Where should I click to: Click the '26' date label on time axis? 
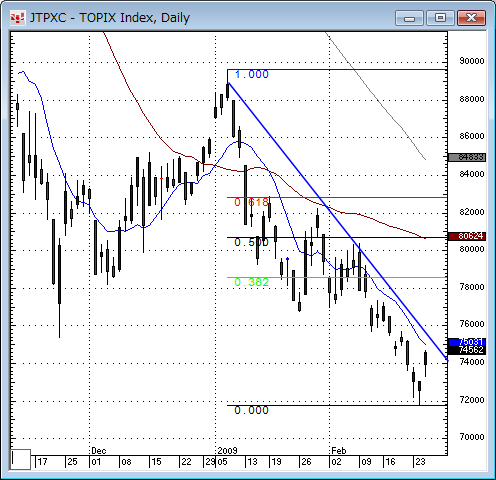tap(306, 462)
